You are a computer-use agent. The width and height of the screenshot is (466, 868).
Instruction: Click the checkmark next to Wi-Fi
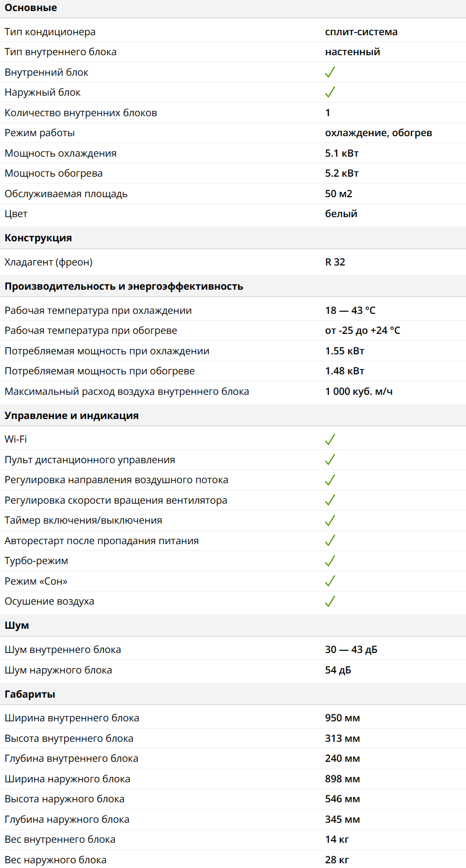[330, 440]
